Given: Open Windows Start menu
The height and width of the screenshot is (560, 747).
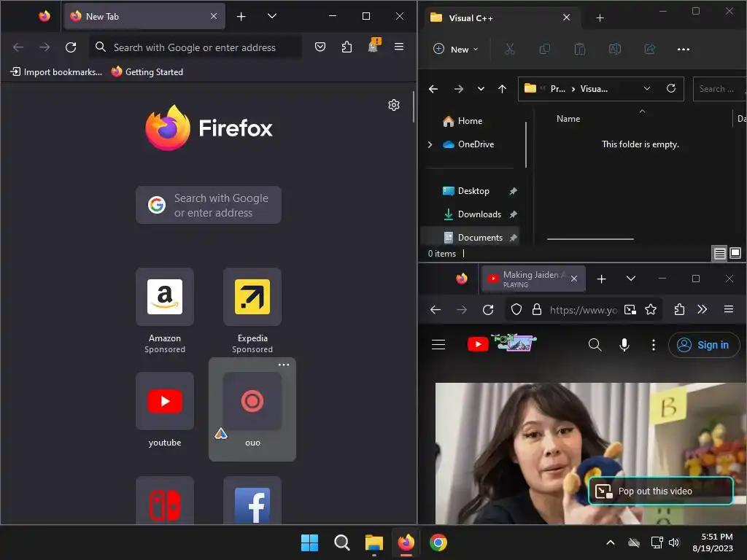Looking at the screenshot, I should [x=309, y=542].
